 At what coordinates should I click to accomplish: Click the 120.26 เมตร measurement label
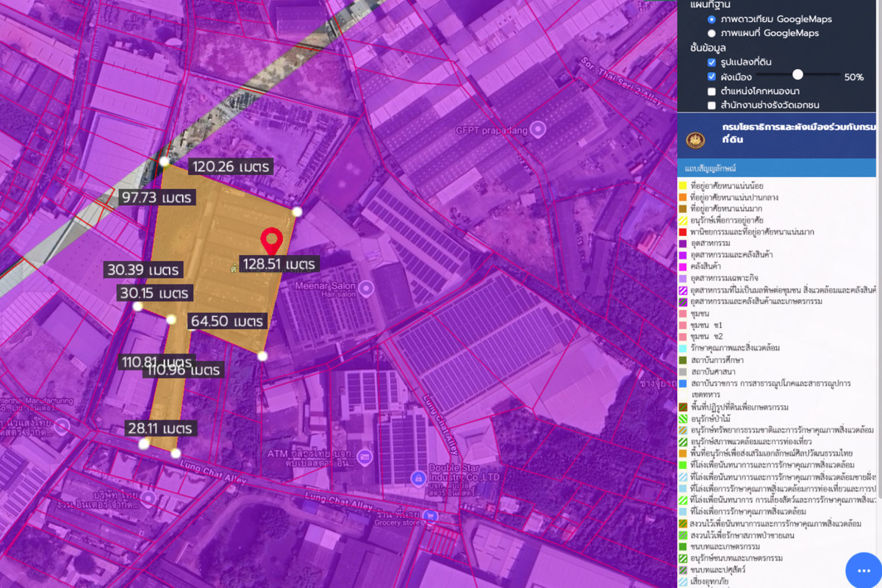pyautogui.click(x=231, y=167)
